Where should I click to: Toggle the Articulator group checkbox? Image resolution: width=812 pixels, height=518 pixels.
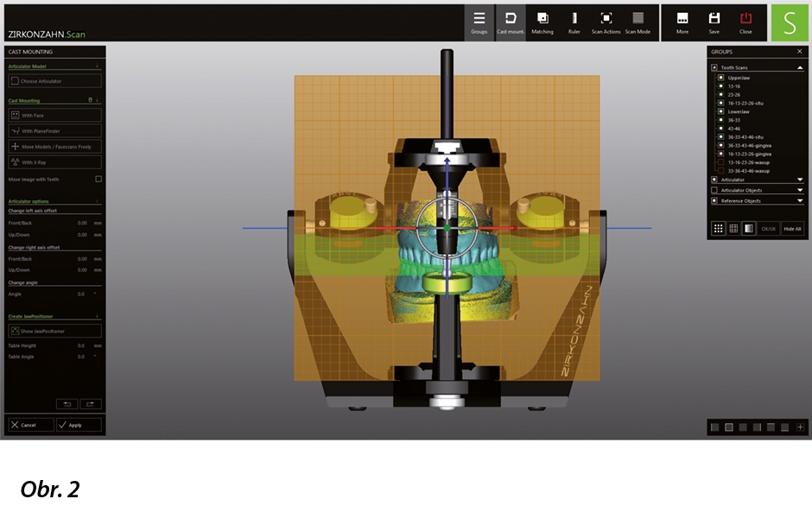(x=714, y=180)
